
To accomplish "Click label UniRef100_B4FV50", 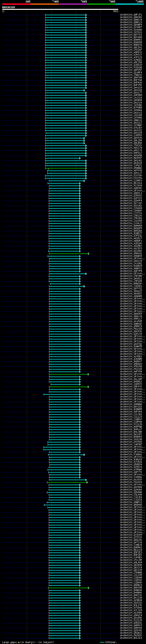I will 131,85.
